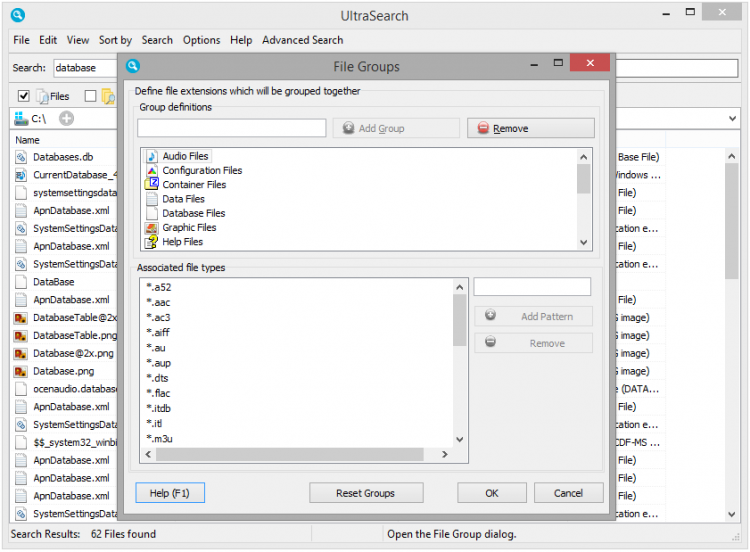Open the View menu
This screenshot has width=750, height=552.
(78, 40)
